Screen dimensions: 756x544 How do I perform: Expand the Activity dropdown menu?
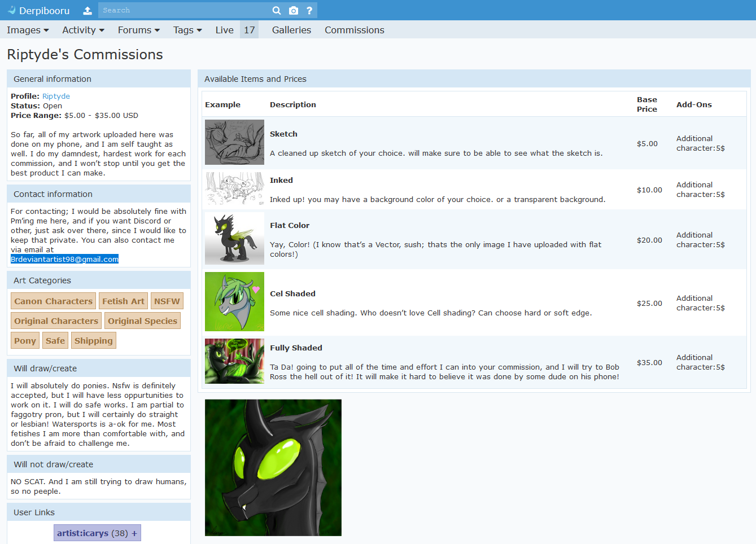click(83, 30)
